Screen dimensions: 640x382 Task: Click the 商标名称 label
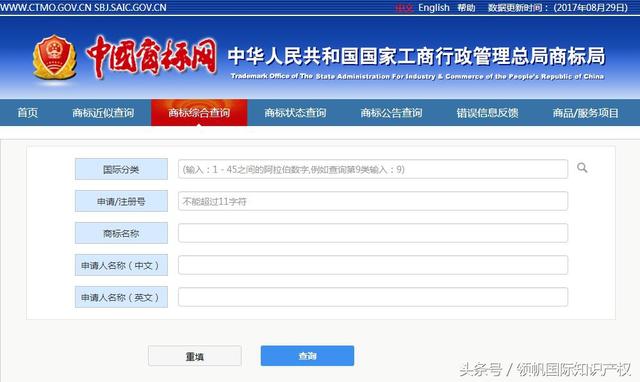pyautogui.click(x=121, y=233)
